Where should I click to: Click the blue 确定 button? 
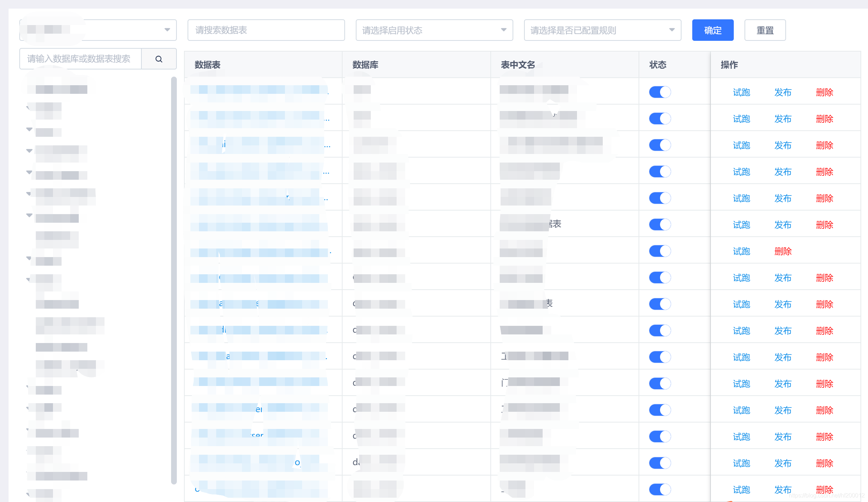click(x=713, y=30)
